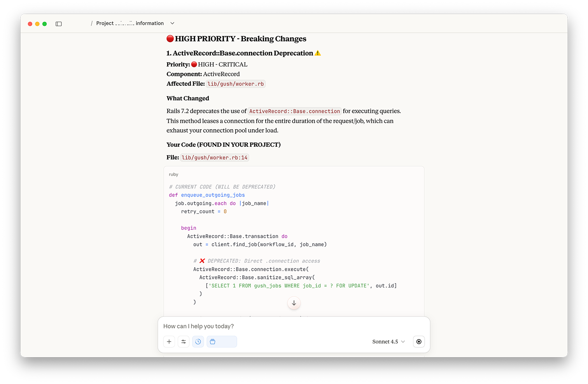Toggle the highlighted project chip button
The width and height of the screenshot is (588, 384).
222,342
